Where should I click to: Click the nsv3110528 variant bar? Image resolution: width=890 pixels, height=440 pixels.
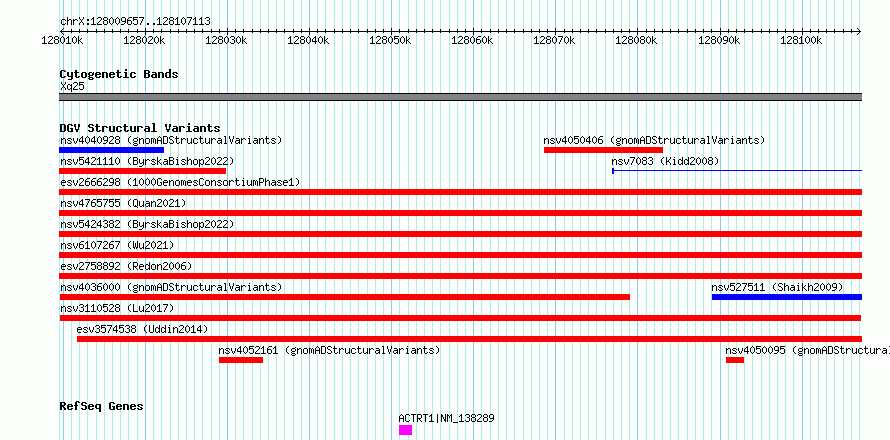pyautogui.click(x=461, y=318)
